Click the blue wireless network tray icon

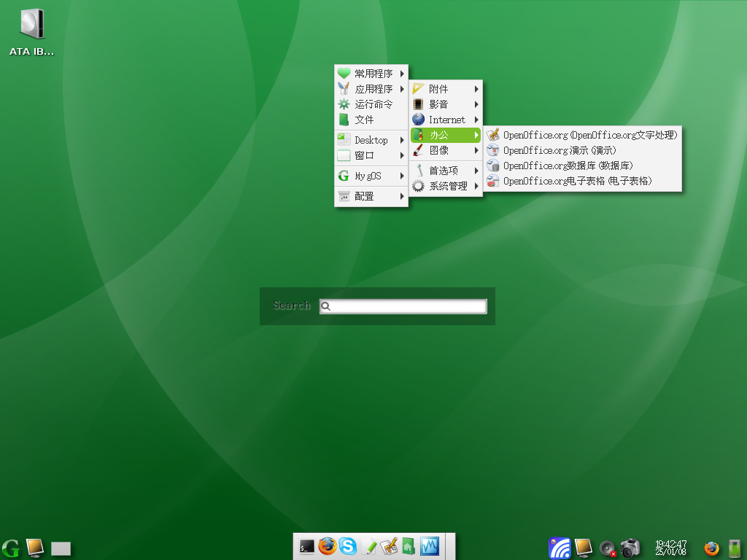(x=560, y=548)
